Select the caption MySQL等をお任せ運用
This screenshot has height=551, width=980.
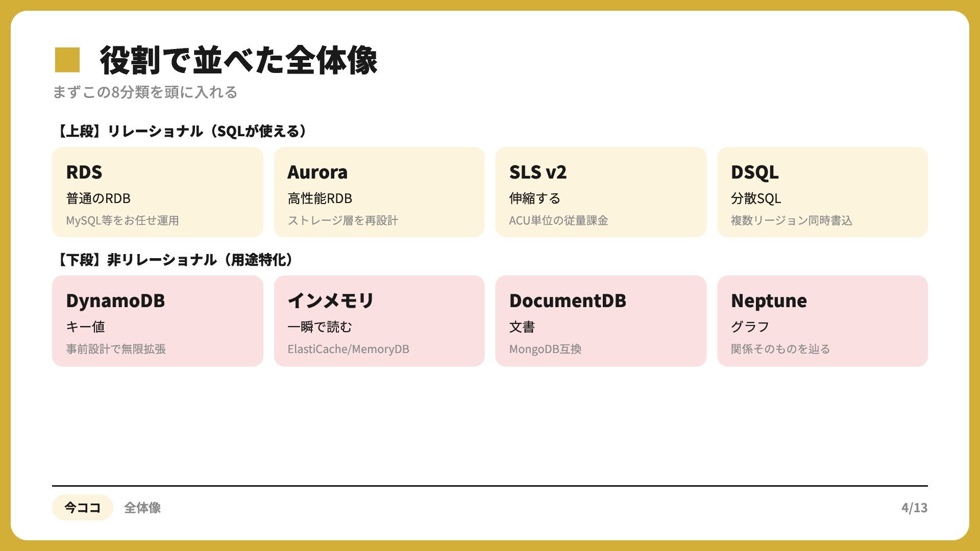point(122,220)
